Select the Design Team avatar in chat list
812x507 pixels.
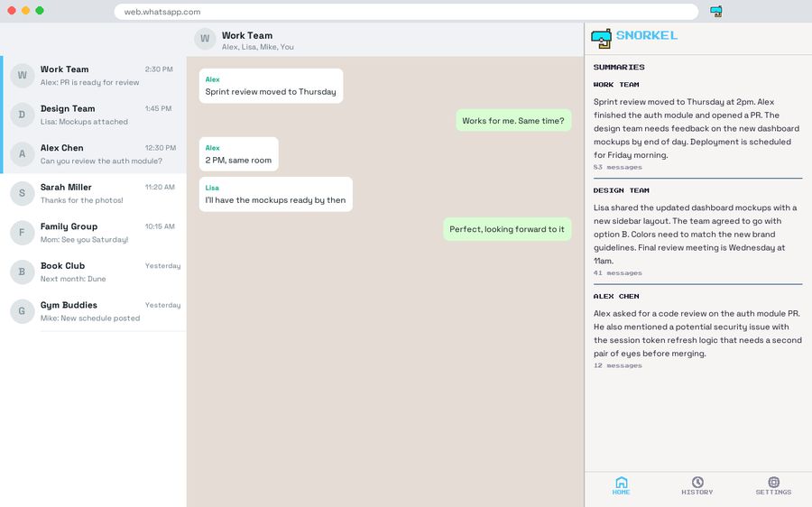(x=23, y=115)
